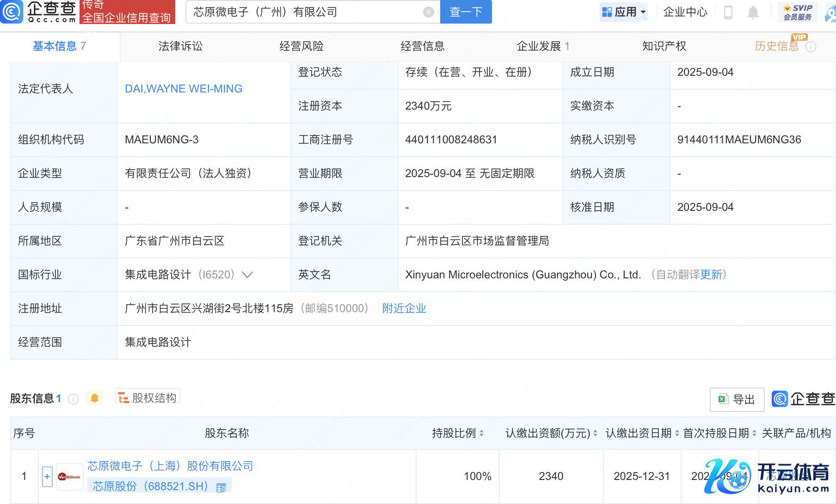Open the mobile phone app icon

point(728,12)
